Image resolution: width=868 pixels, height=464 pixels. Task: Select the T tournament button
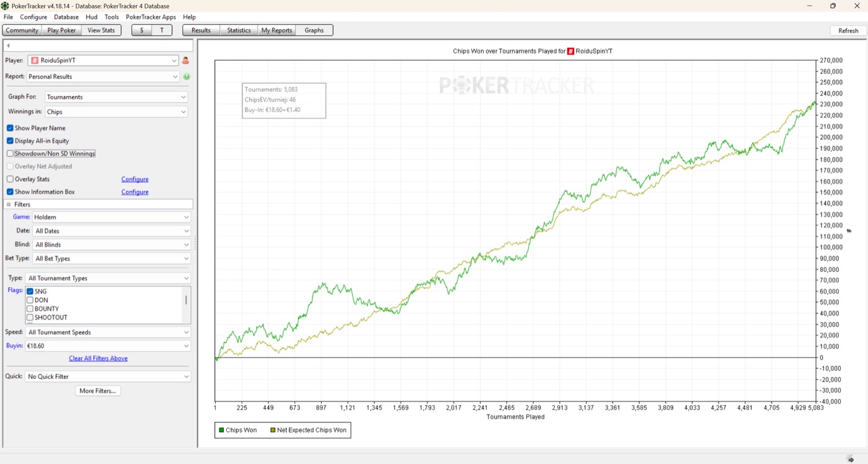click(162, 30)
